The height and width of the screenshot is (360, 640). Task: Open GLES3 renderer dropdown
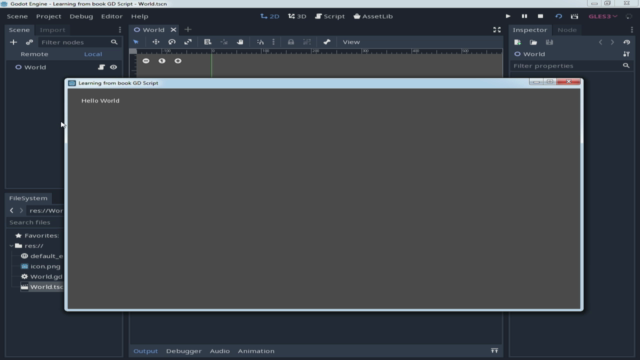pos(602,16)
